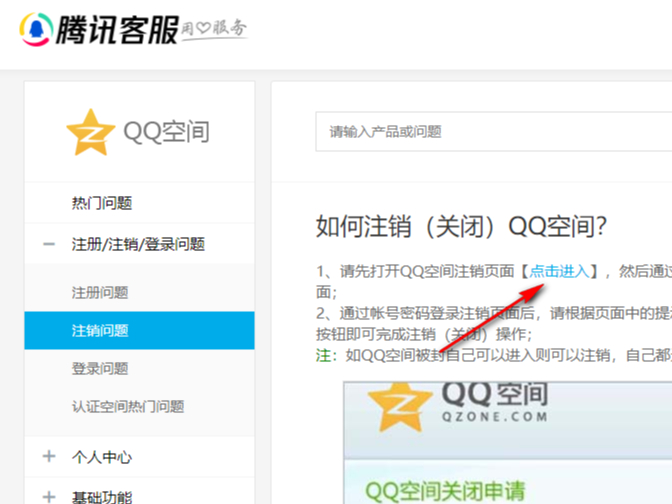Click the yellow QQ空间 star icon in sidebar
The height and width of the screenshot is (504, 672).
tap(91, 132)
